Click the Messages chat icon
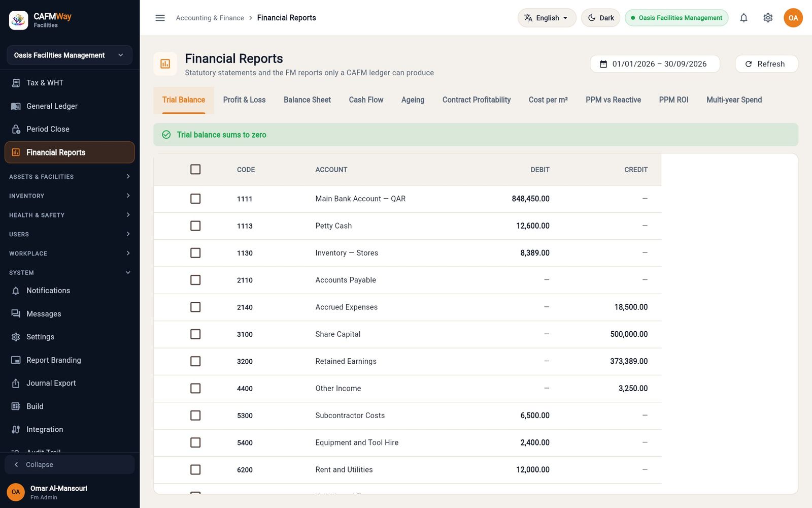The width and height of the screenshot is (812, 508). tap(16, 314)
